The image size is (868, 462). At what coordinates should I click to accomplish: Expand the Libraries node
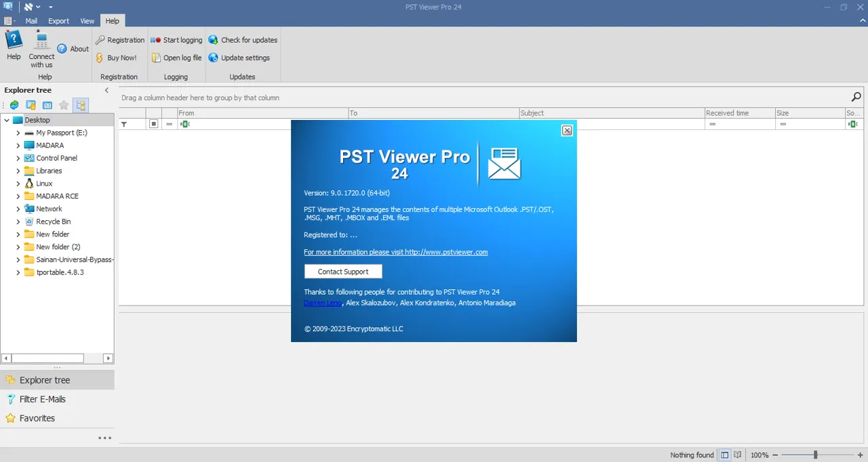pyautogui.click(x=18, y=171)
